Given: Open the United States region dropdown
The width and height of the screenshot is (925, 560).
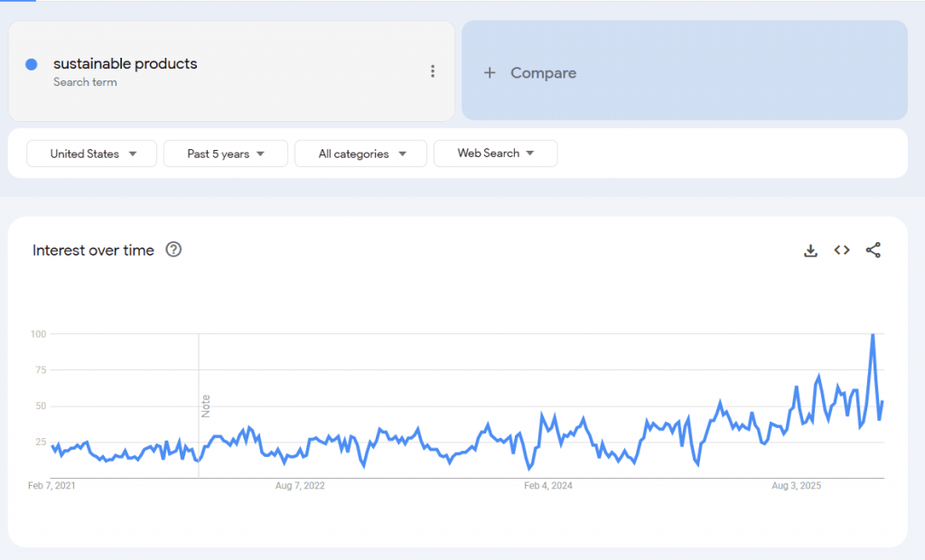Looking at the screenshot, I should [90, 154].
